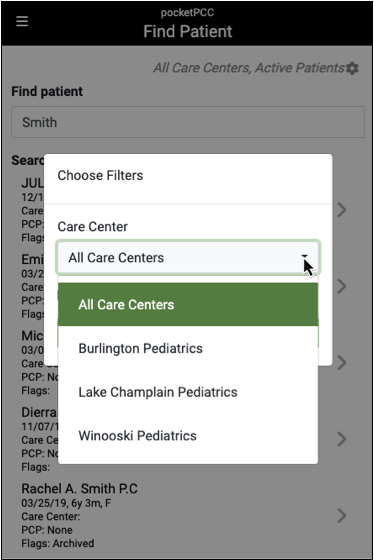Image resolution: width=374 pixels, height=560 pixels.
Task: Click the Care Center field label
Action: coord(93,226)
